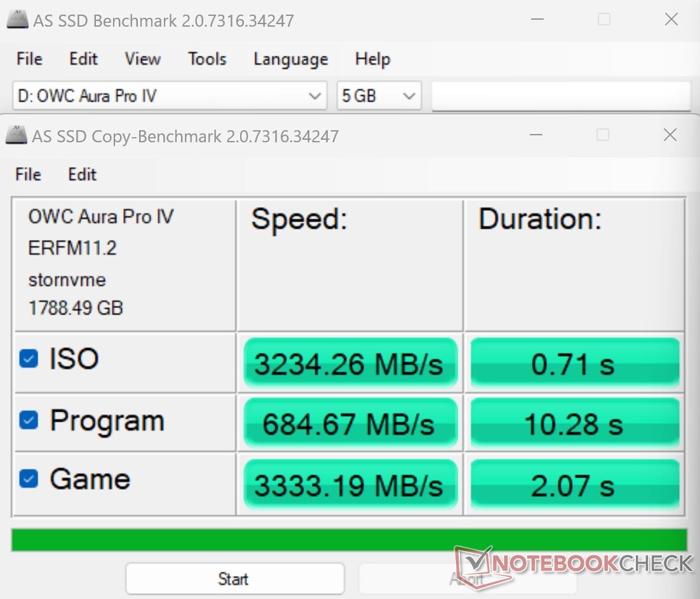Close the AS SSD Benchmark main window
This screenshot has width=700, height=599.
click(671, 19)
